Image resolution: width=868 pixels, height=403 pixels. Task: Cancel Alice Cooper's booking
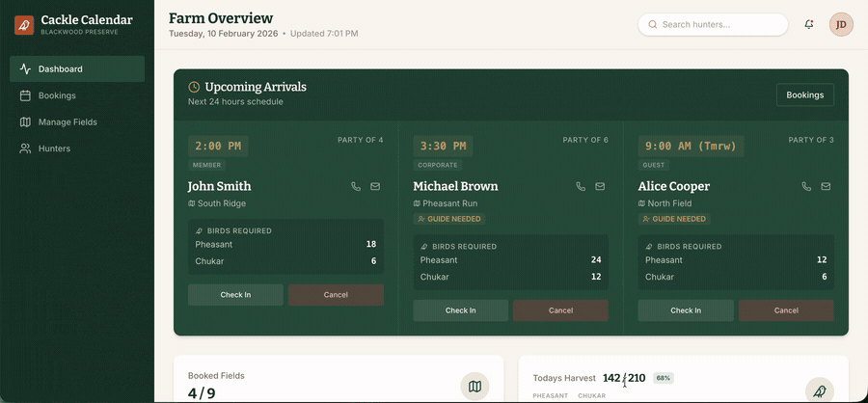click(x=786, y=310)
